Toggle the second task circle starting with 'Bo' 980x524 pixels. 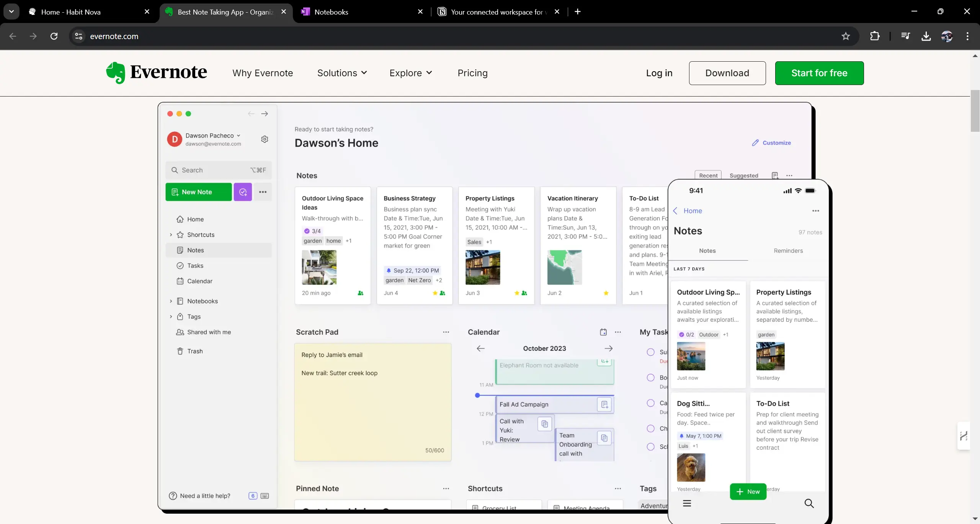[650, 378]
